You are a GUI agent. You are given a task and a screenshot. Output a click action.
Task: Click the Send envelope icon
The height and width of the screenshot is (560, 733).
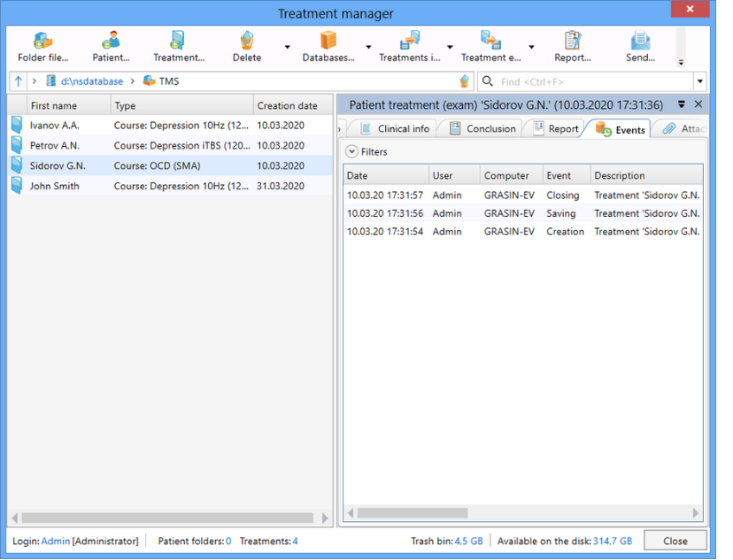639,41
